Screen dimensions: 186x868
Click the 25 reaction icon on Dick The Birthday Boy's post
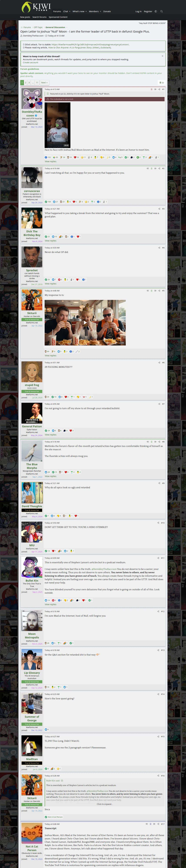(x=46, y=237)
